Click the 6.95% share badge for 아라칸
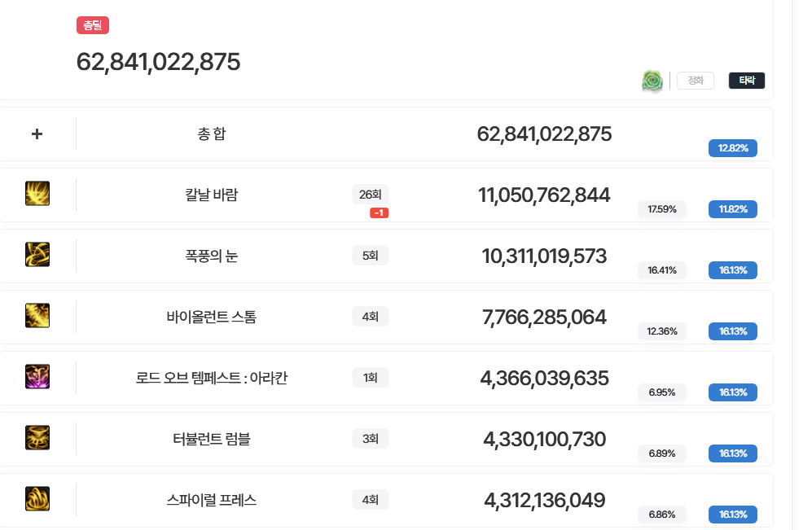 click(x=662, y=392)
